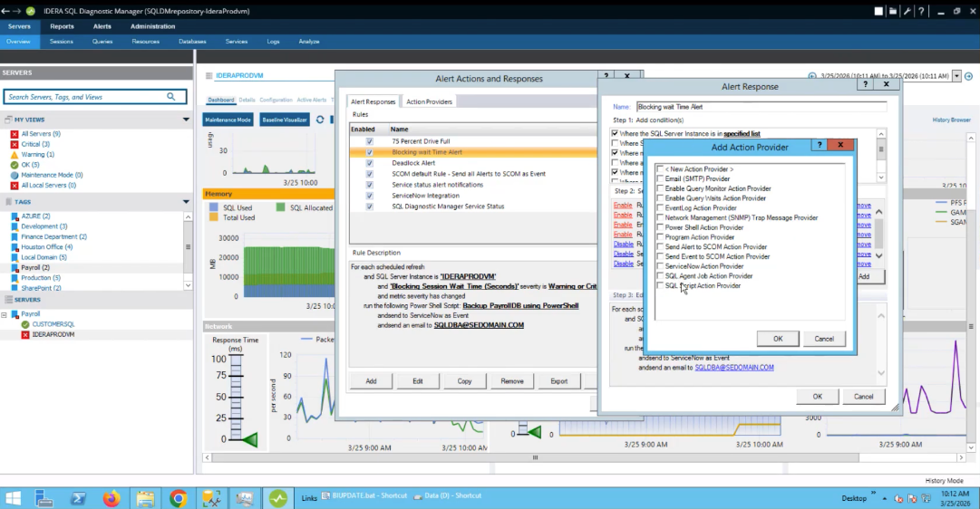Click Export in Alert Actions and Responses
Screen dimensions: 980x509
(x=558, y=381)
